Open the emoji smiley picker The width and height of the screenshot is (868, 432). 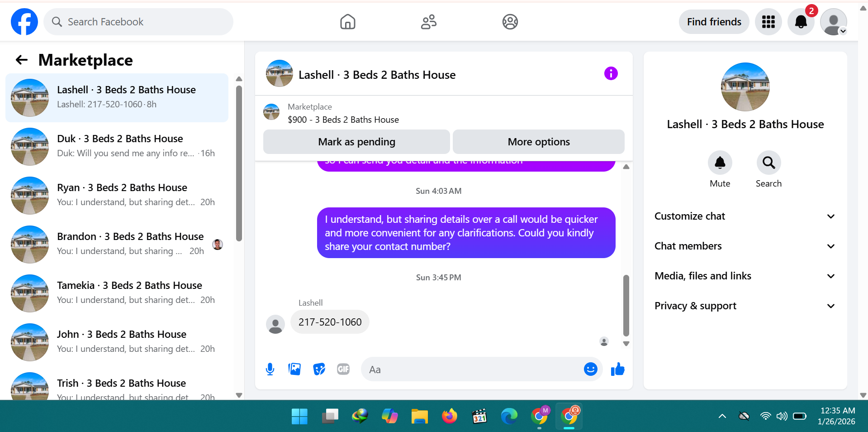point(590,370)
